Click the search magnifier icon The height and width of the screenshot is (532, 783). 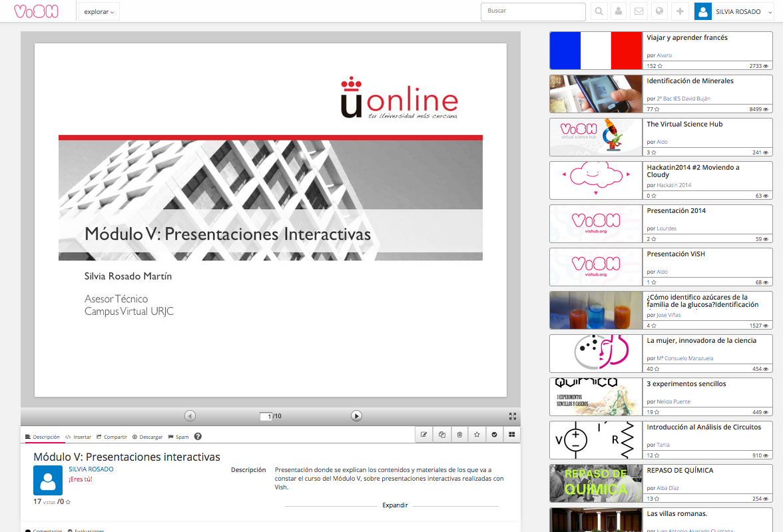tap(599, 11)
